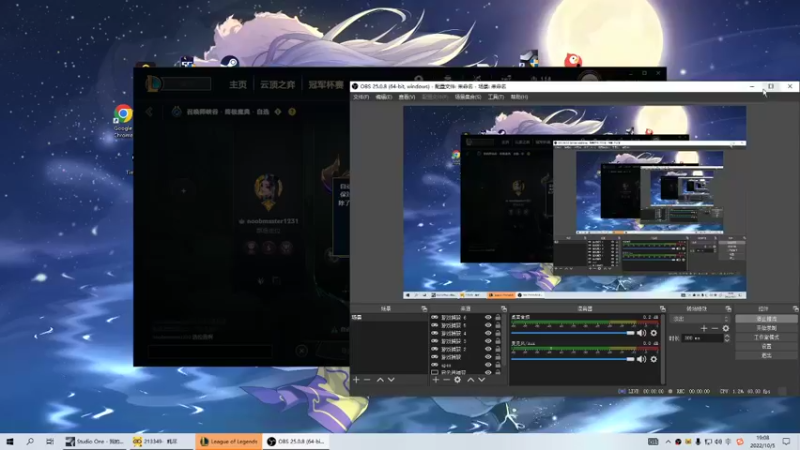Viewport: 800px width, 450px height.
Task: Toggle visibility of window capture source 6
Action: [488, 317]
